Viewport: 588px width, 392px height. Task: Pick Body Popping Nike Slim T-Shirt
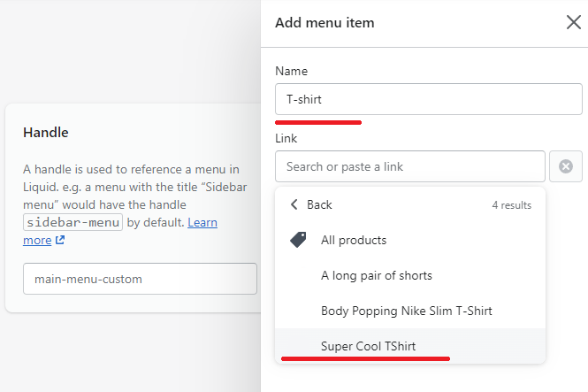[410, 311]
